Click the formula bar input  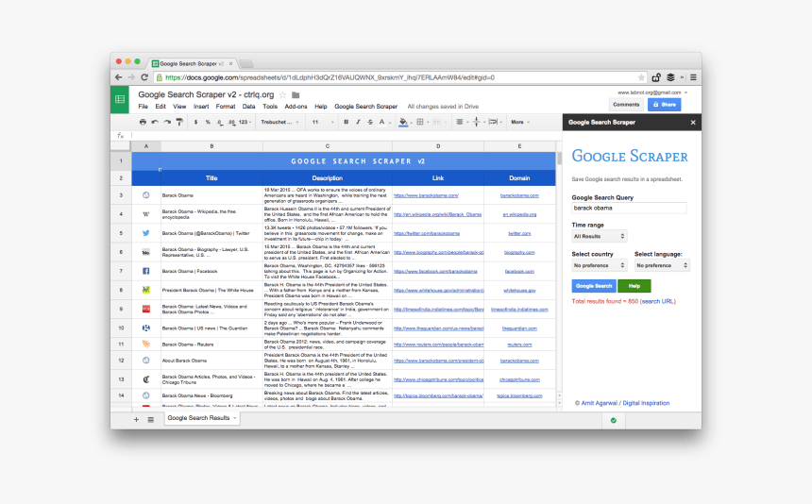pos(346,136)
